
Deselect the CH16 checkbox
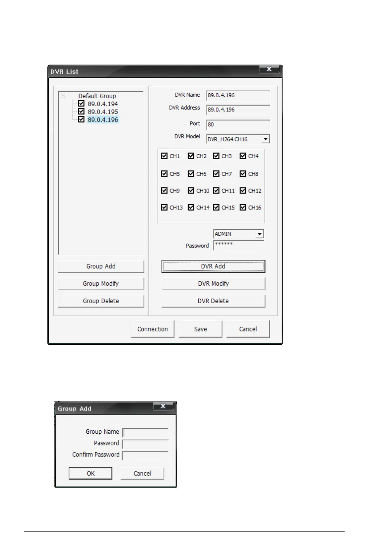[x=243, y=207]
